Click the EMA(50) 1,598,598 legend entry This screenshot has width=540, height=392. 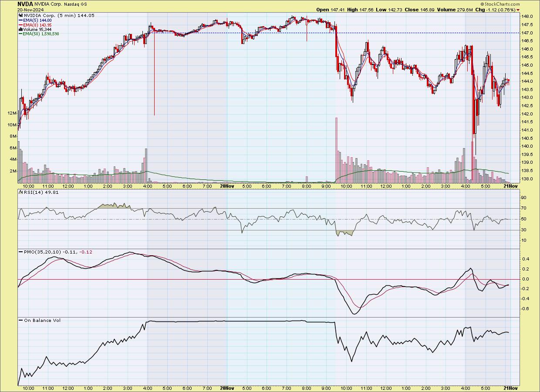point(38,34)
